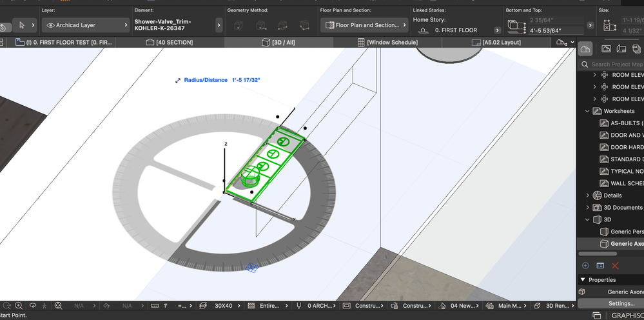This screenshot has height=320, width=644.
Task: Select the Generic Perspective view
Action: pos(621,232)
